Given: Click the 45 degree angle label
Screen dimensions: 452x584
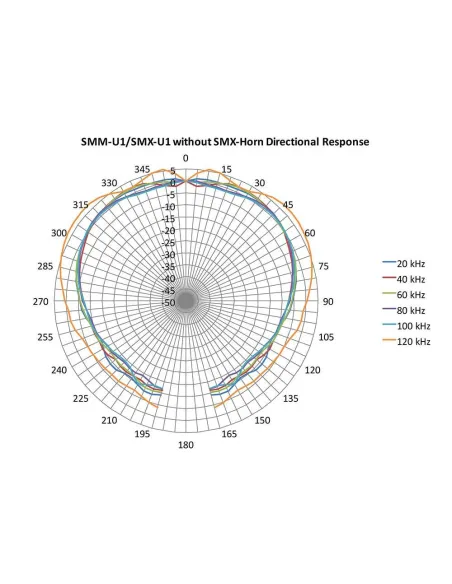Looking at the screenshot, I should click(288, 204).
